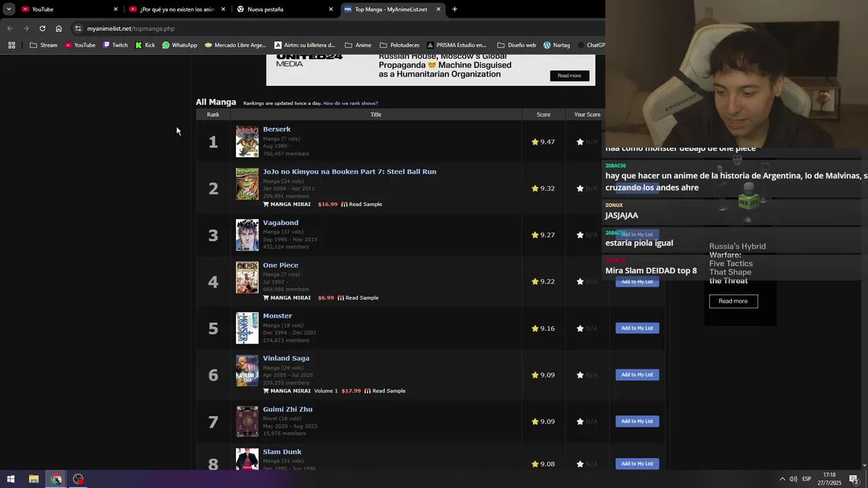Click Read more on the top banner ad
This screenshot has height=488, width=868.
(569, 75)
